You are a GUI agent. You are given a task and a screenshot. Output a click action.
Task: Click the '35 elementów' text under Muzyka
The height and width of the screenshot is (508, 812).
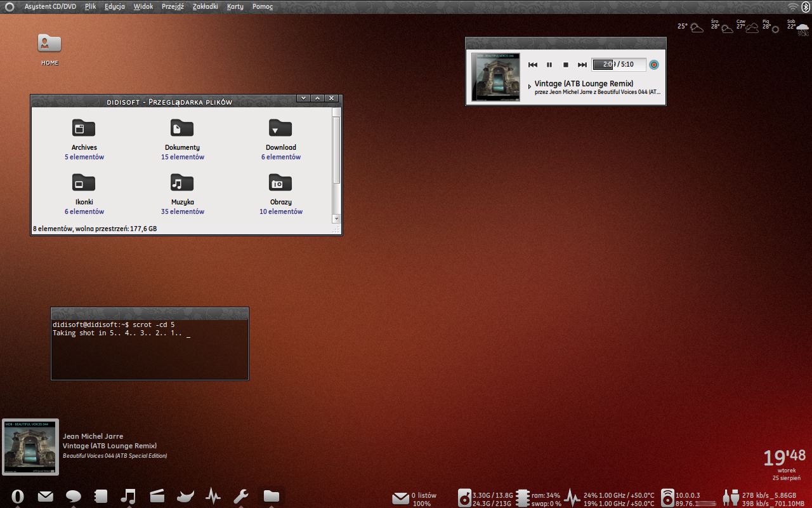(183, 211)
